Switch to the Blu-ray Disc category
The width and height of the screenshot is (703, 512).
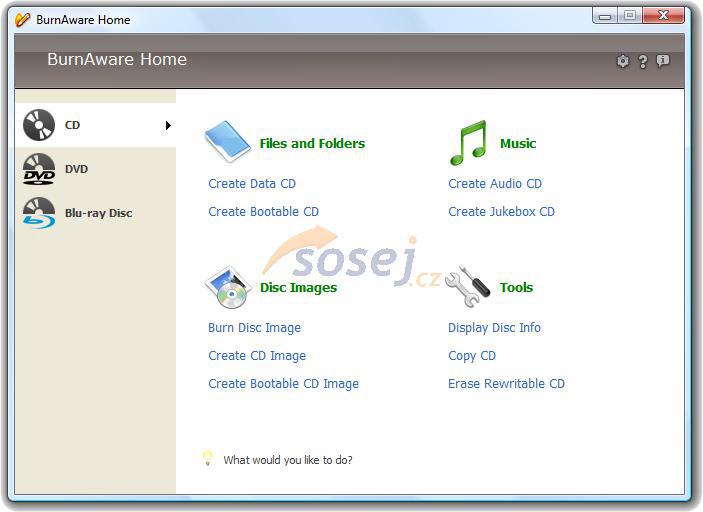99,213
